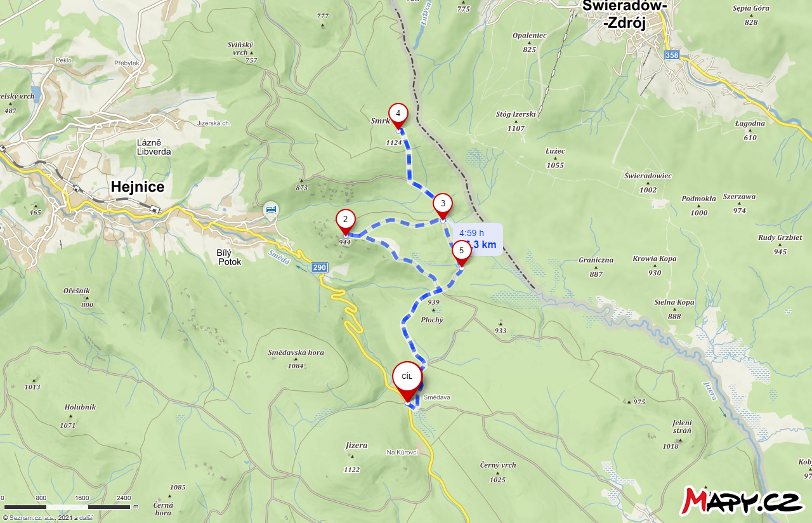
Task: Open the bus stop icon near Bílý Potok
Action: [x=271, y=209]
